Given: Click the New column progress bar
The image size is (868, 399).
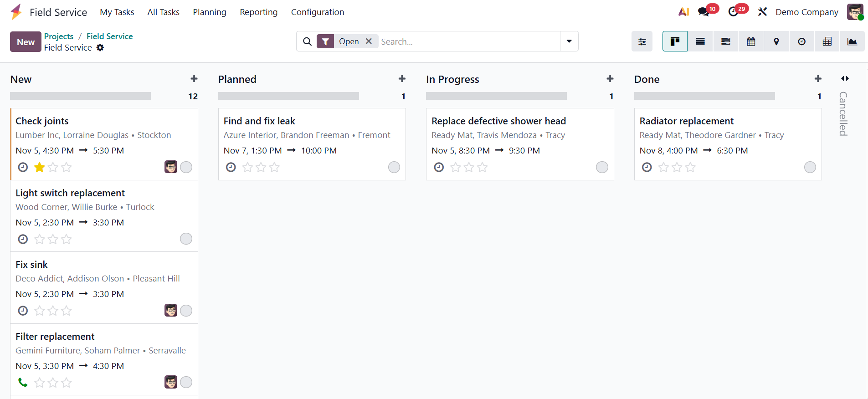Looking at the screenshot, I should 80,96.
